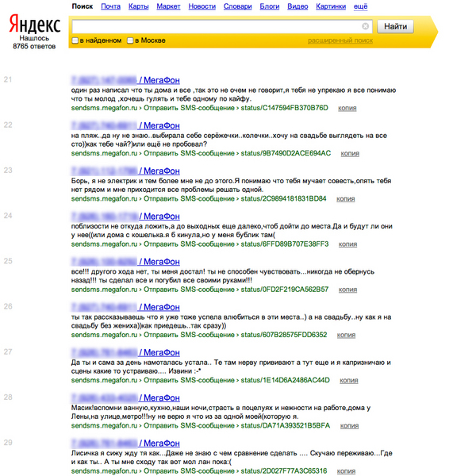Clear the search field with the X icon
The image size is (476, 476).
[365, 26]
